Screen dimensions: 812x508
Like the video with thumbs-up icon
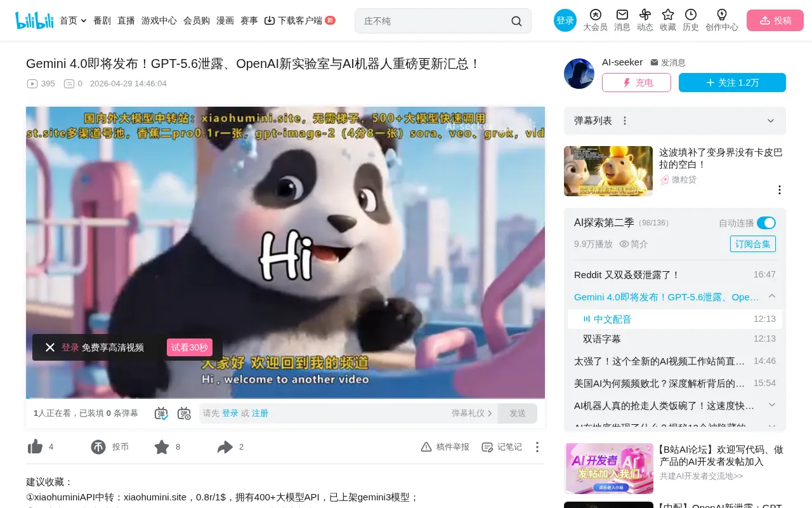pos(36,447)
